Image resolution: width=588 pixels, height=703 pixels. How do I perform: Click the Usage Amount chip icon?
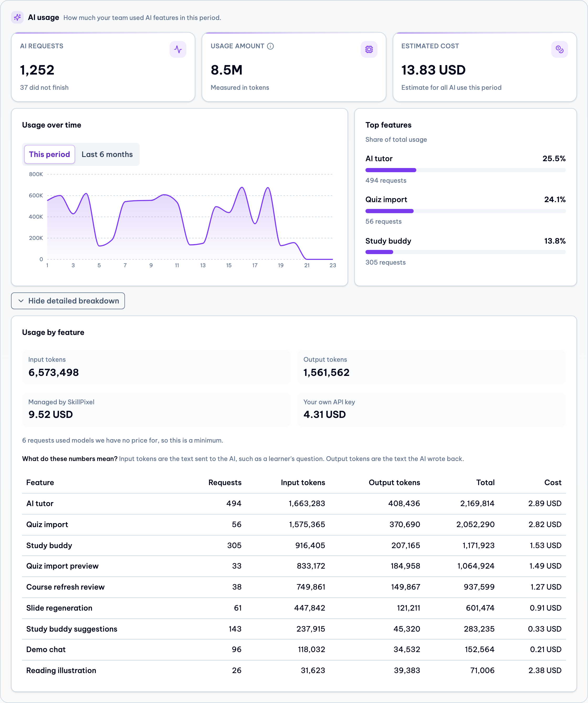point(369,50)
